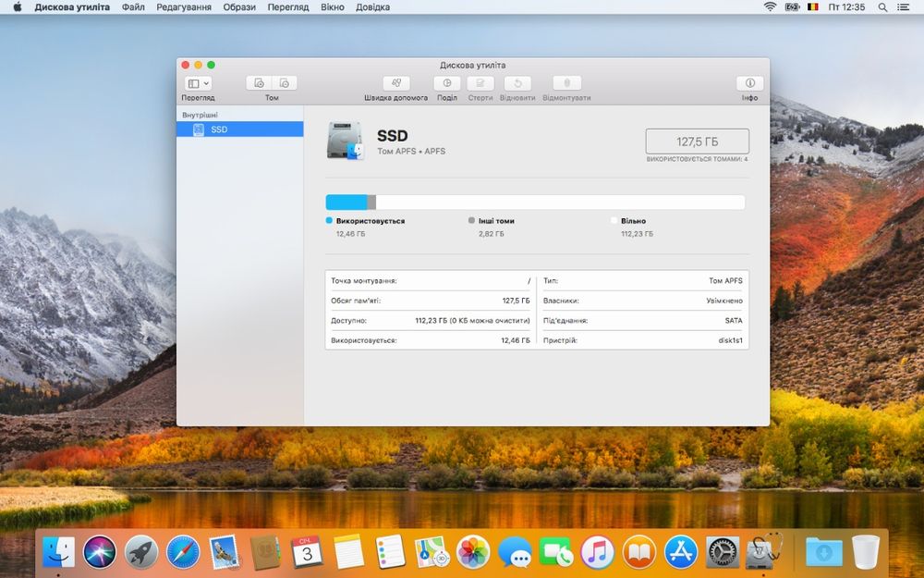
Task: Open FaceTime from the Dock
Action: (555, 553)
